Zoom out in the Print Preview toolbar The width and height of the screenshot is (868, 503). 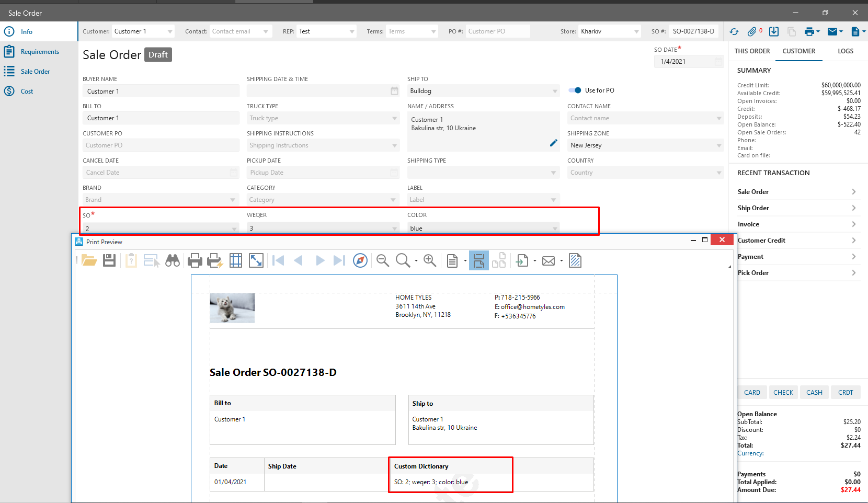(x=383, y=260)
